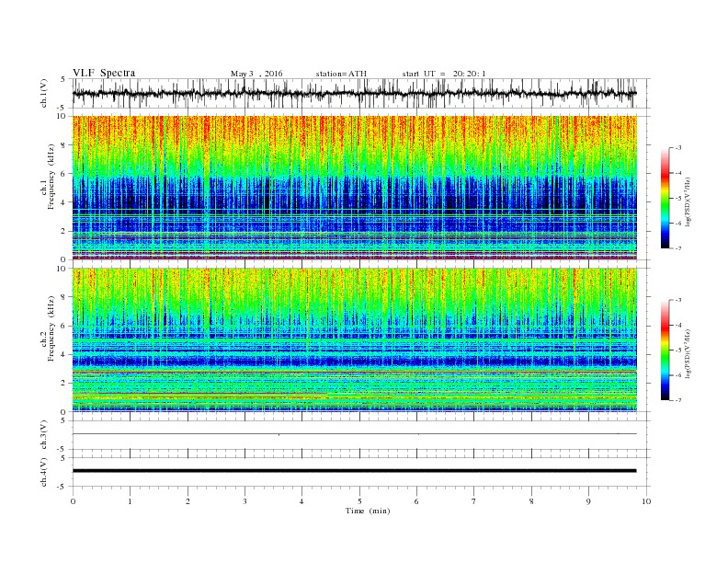Click inside the ch.1 spectrogram panel
Screen dimensions: 728x563
pos(354,188)
